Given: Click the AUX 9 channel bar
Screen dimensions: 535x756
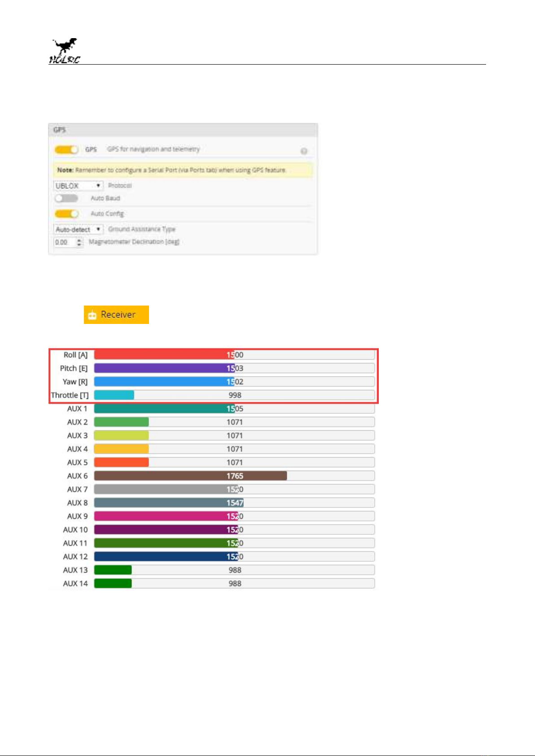Looking at the screenshot, I should tap(234, 516).
